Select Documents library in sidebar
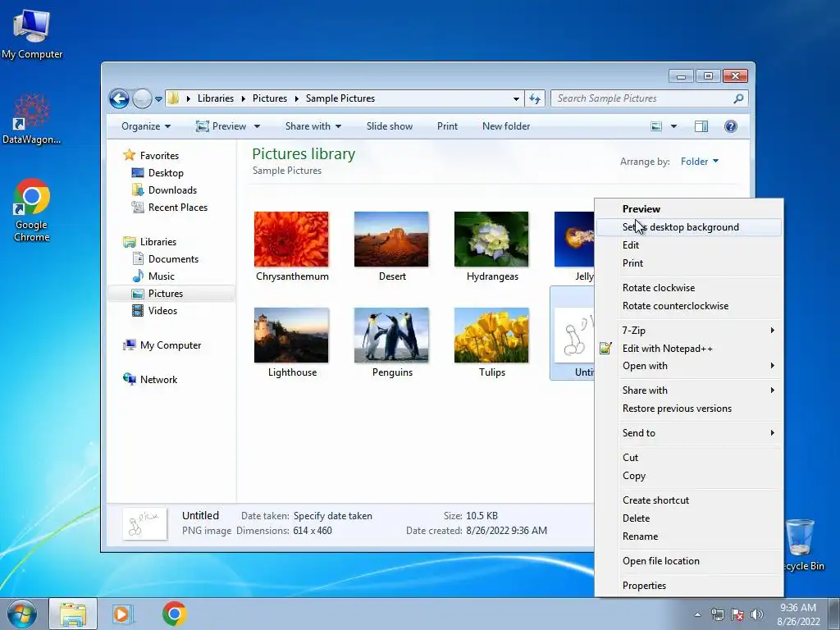This screenshot has width=840, height=630. tap(173, 258)
